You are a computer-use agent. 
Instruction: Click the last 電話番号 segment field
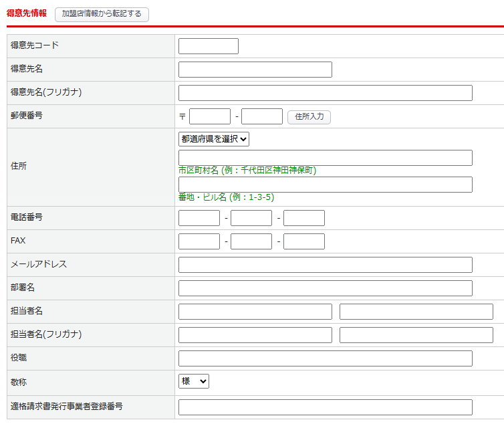[304, 218]
